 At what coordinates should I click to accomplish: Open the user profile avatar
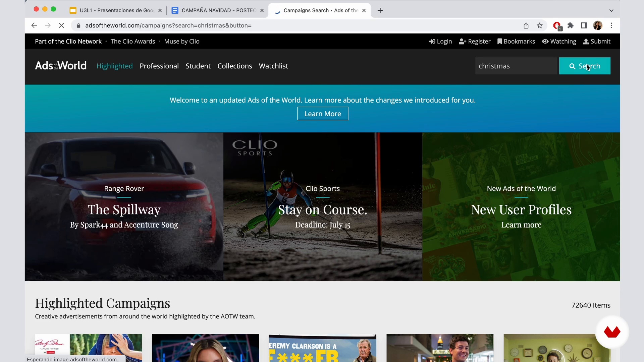pos(598,25)
